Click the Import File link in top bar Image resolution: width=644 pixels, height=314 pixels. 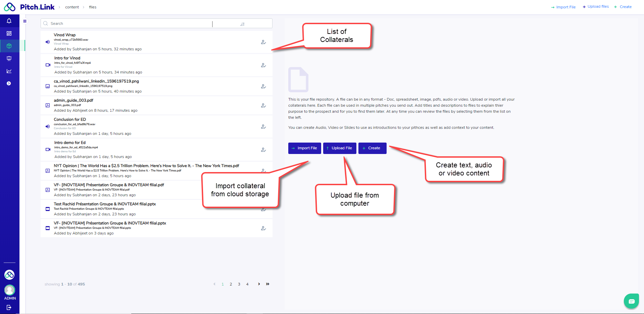(563, 7)
